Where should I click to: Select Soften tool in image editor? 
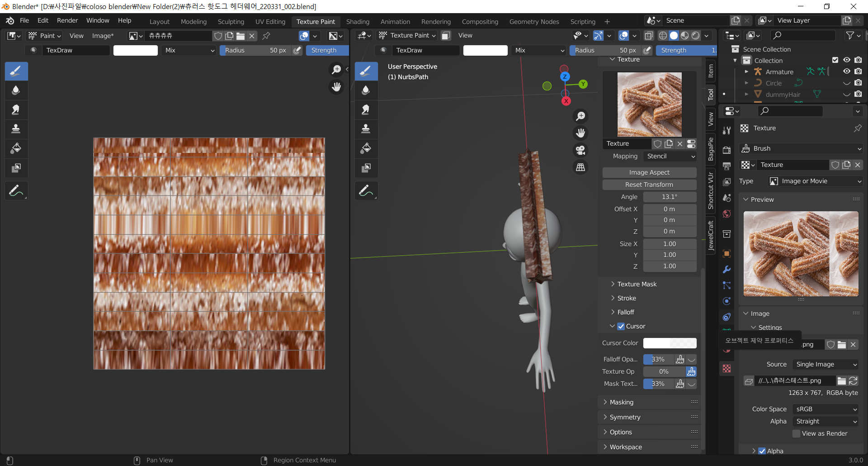(16, 90)
